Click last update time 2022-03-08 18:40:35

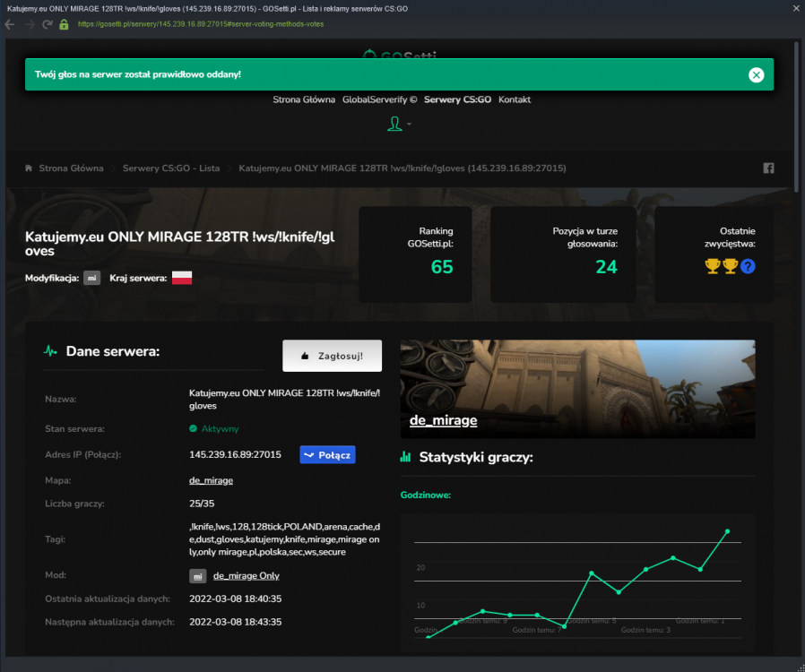click(x=235, y=599)
